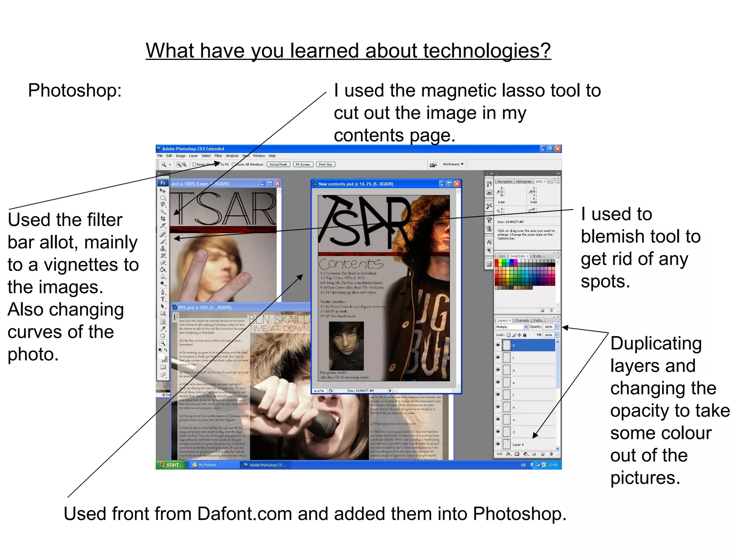Open the Workspace dropdown

(453, 164)
